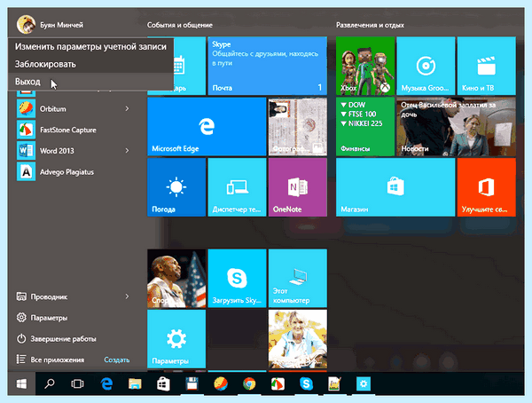Click the Развлечения и отдых group header

point(370,25)
